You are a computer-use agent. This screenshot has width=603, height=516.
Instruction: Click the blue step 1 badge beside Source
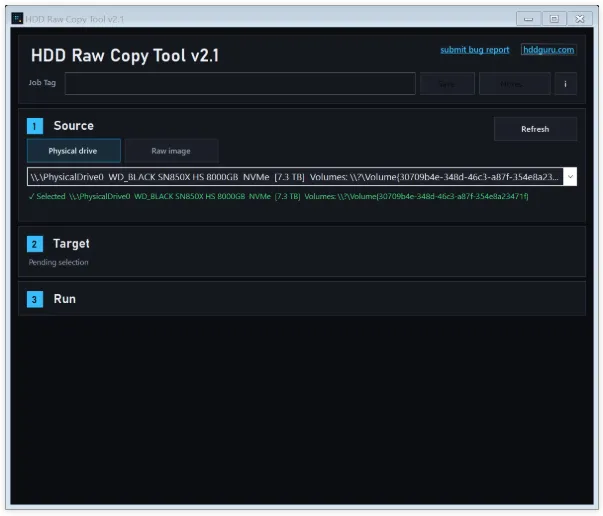coord(35,126)
